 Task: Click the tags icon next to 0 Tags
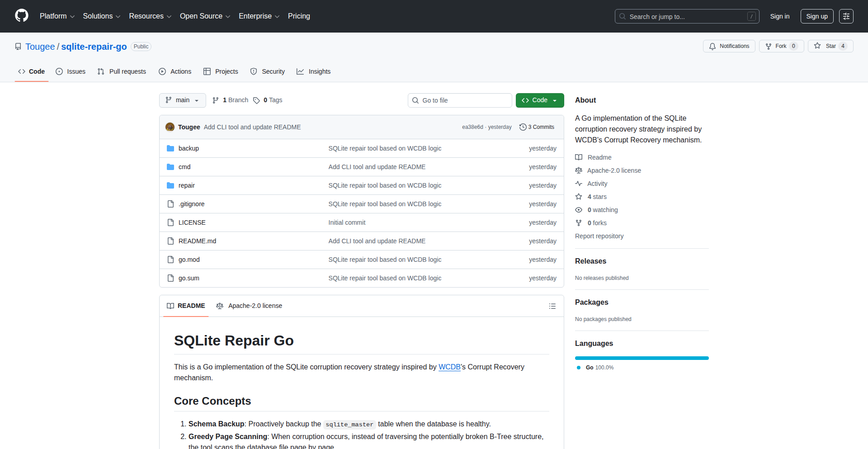[x=256, y=100]
